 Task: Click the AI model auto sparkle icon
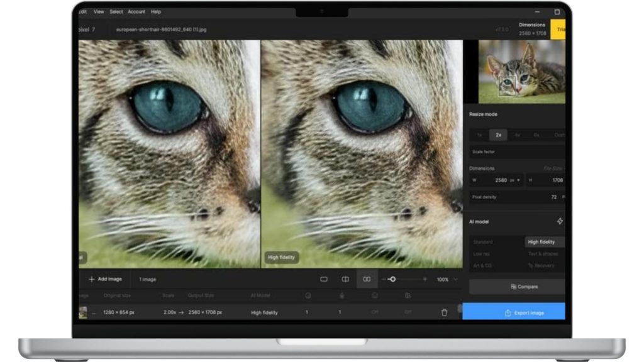click(x=560, y=221)
